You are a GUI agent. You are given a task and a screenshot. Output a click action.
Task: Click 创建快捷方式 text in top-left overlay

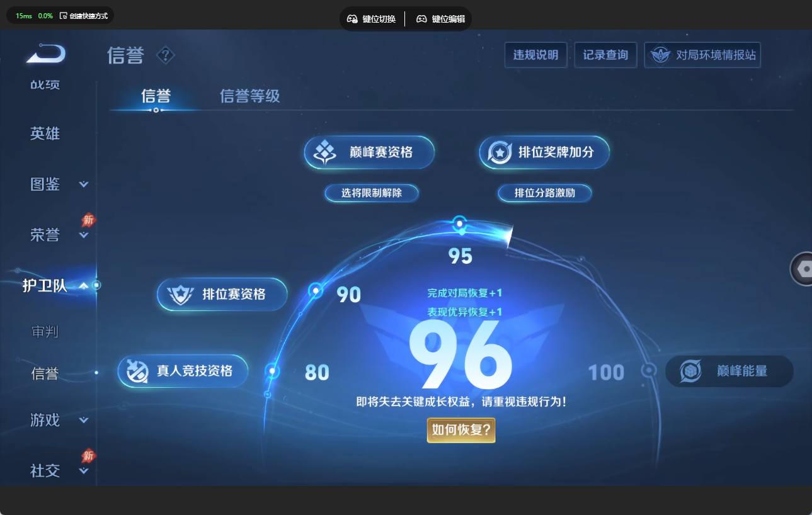[89, 16]
